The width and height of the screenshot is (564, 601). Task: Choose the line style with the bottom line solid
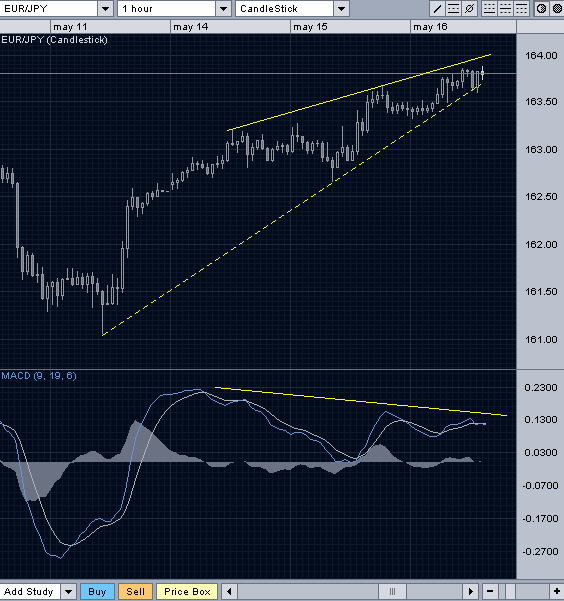coord(489,8)
